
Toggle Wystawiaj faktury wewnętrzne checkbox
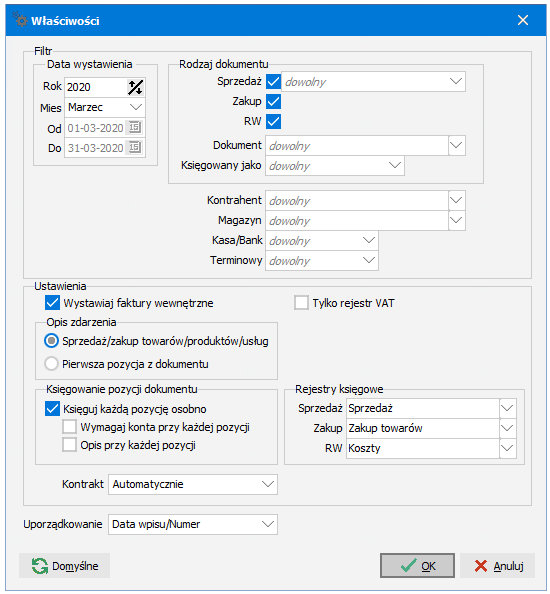click(52, 303)
